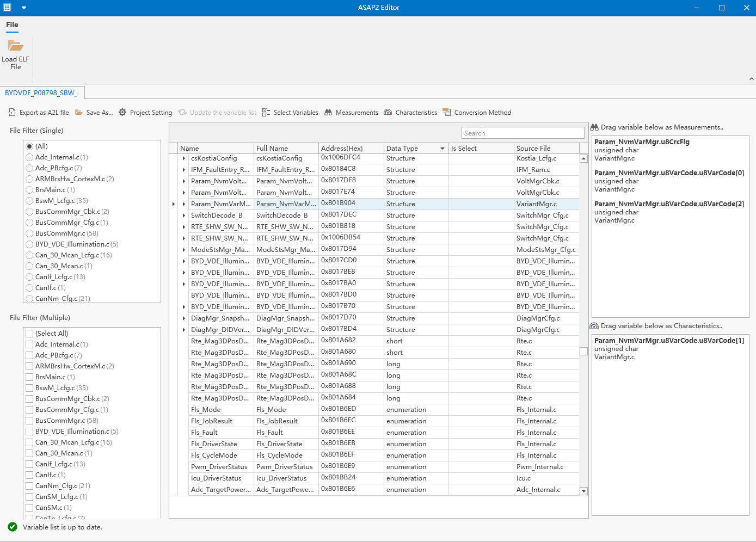The height and width of the screenshot is (542, 756).
Task: Select the BswM_Lcfg.c radio button
Action: point(30,201)
